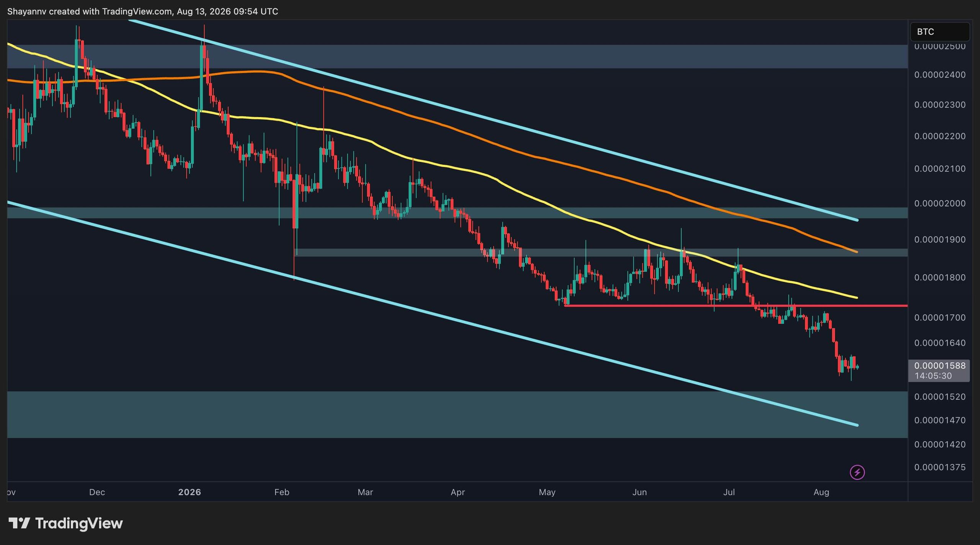
Task: Click the 0.00002200 price axis label
Action: tap(940, 136)
